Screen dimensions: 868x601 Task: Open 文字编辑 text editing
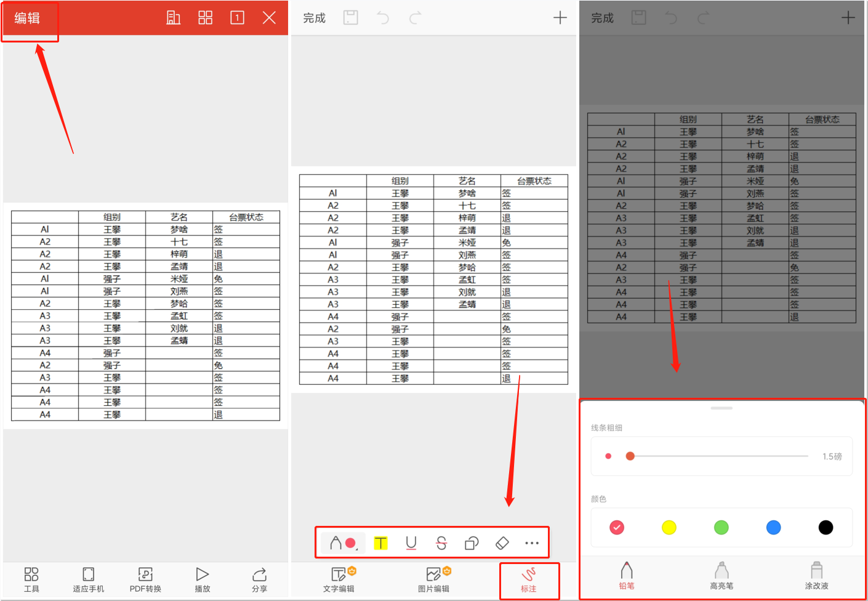[x=339, y=580]
